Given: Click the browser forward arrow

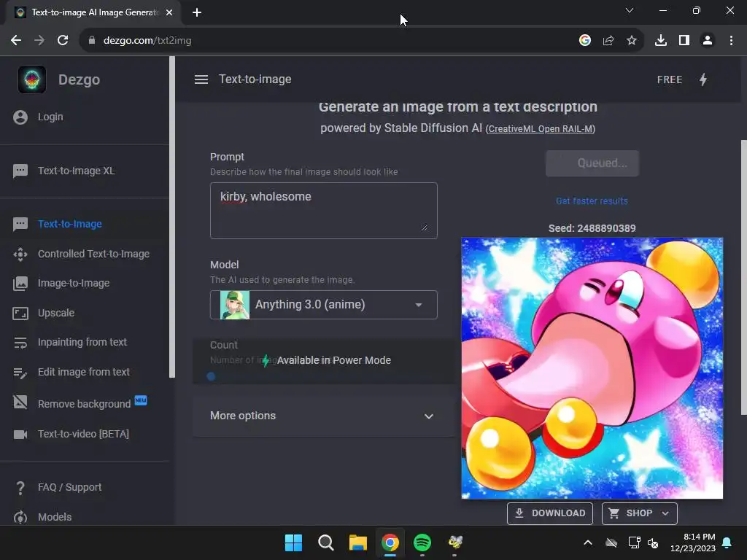Looking at the screenshot, I should [39, 41].
